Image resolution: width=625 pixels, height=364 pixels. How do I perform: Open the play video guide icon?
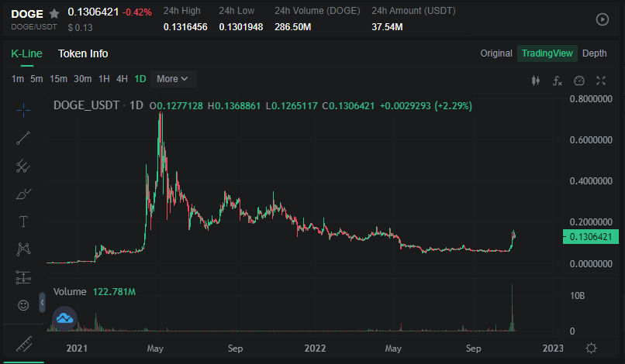(x=602, y=19)
